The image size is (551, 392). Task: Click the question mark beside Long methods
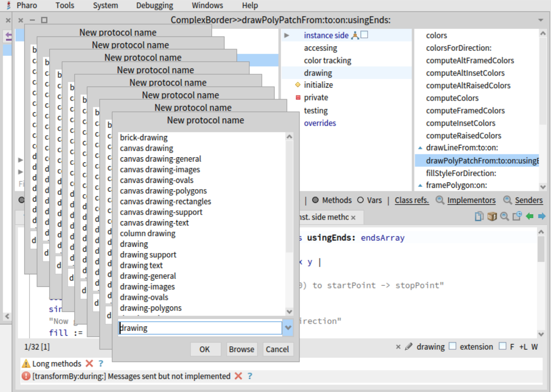(101, 364)
